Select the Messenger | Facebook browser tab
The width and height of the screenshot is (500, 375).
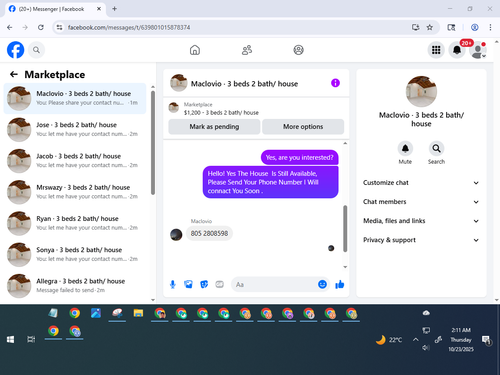pos(55,9)
